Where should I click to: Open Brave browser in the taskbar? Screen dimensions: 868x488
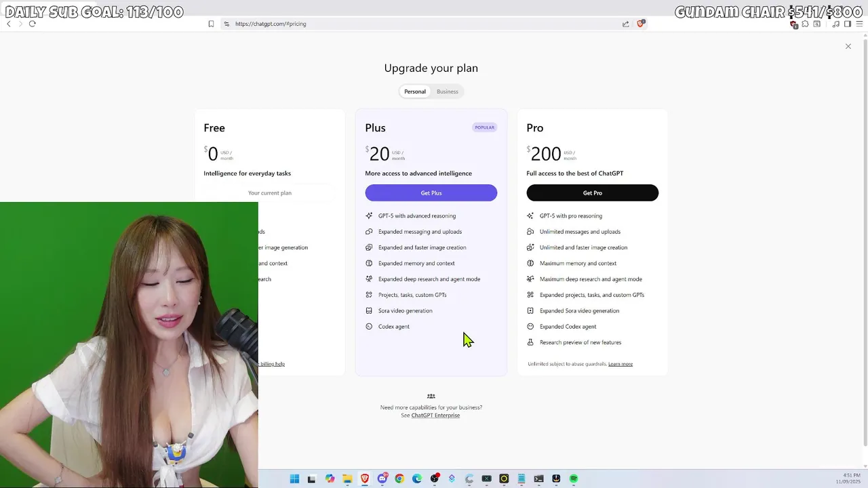(x=365, y=479)
